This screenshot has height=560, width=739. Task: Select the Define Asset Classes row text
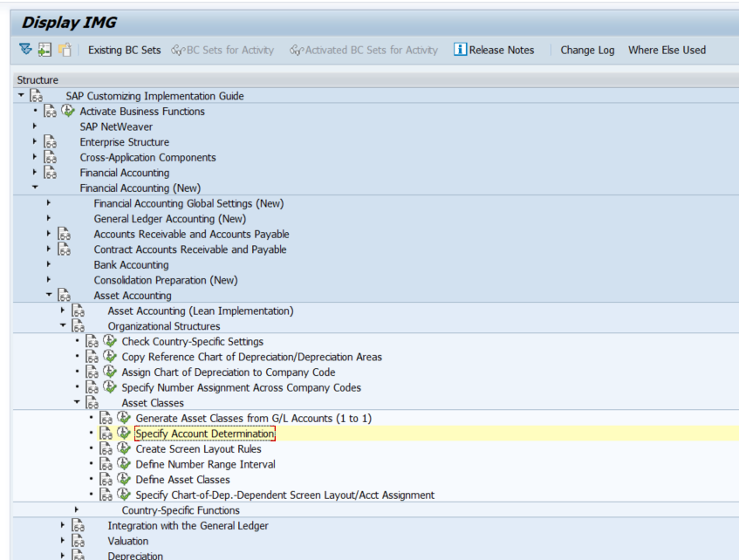coord(183,480)
